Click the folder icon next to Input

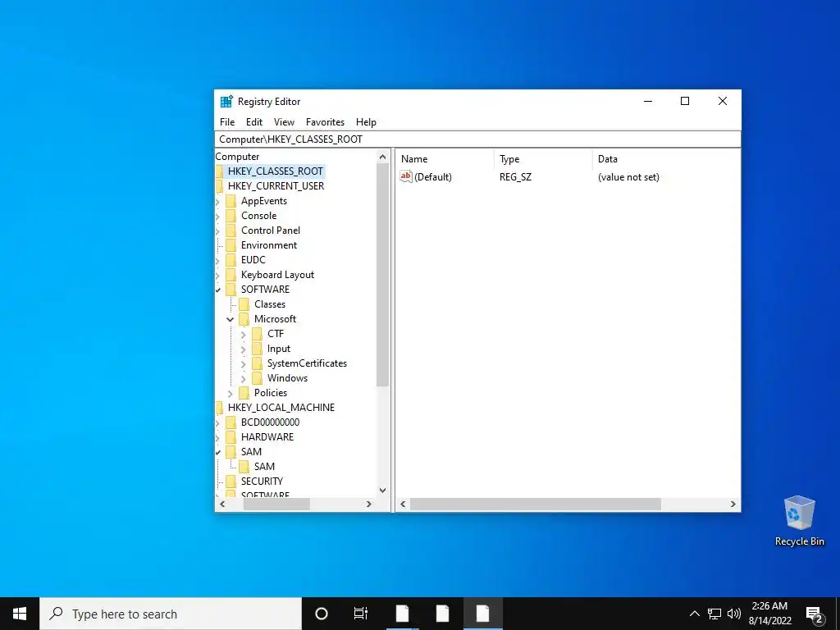[257, 349]
